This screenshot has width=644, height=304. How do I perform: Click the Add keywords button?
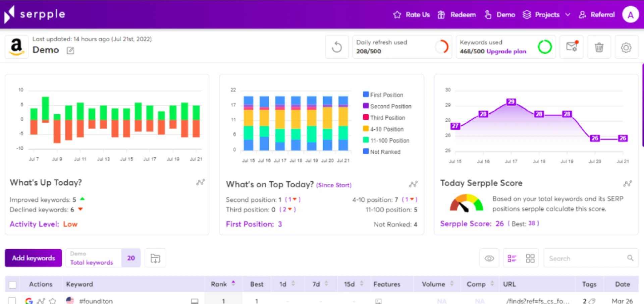33,258
